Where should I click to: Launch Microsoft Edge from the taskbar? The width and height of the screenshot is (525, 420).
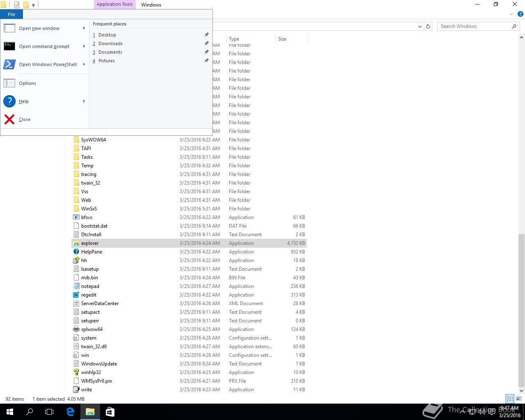(x=70, y=412)
